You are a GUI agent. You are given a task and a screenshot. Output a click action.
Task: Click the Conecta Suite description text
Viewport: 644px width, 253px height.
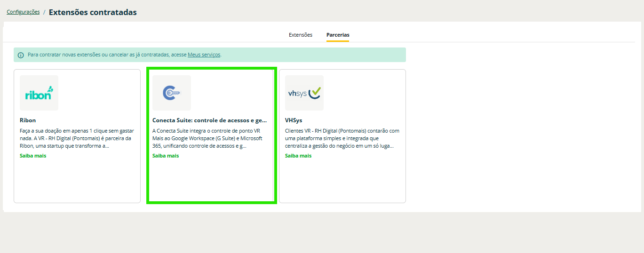coord(209,138)
